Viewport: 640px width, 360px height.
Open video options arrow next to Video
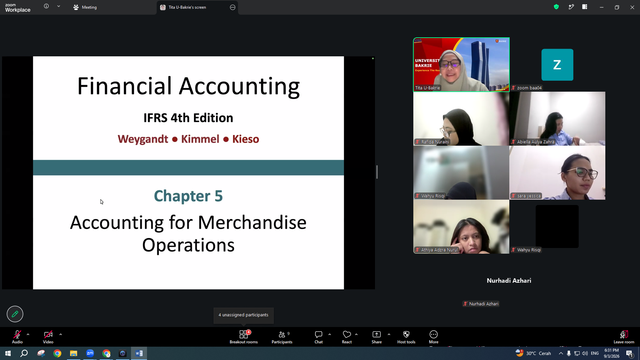pos(60,334)
